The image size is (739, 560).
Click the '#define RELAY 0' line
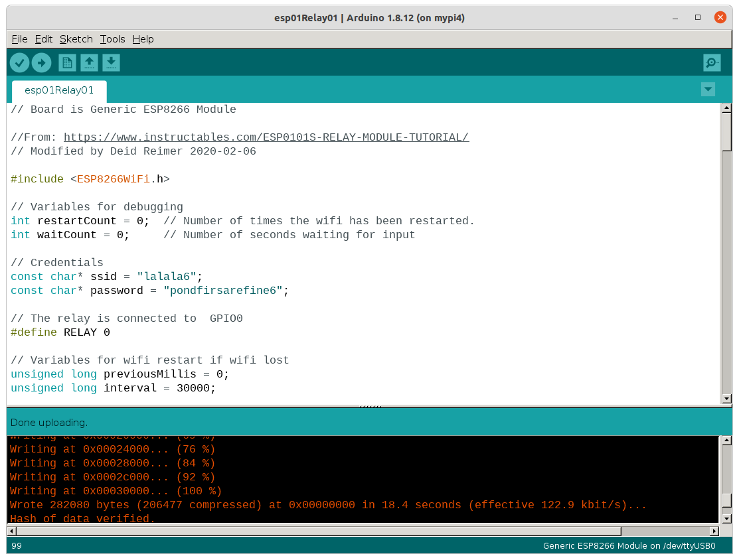tap(60, 332)
